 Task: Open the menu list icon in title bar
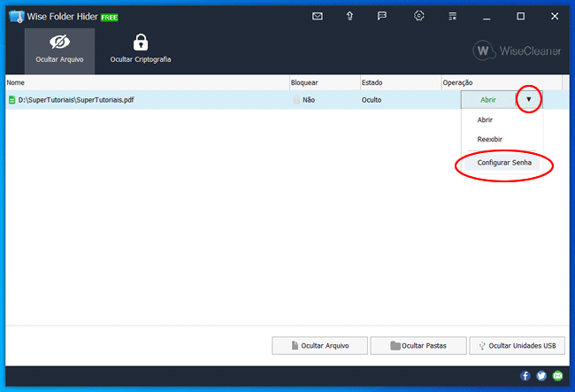[x=453, y=16]
